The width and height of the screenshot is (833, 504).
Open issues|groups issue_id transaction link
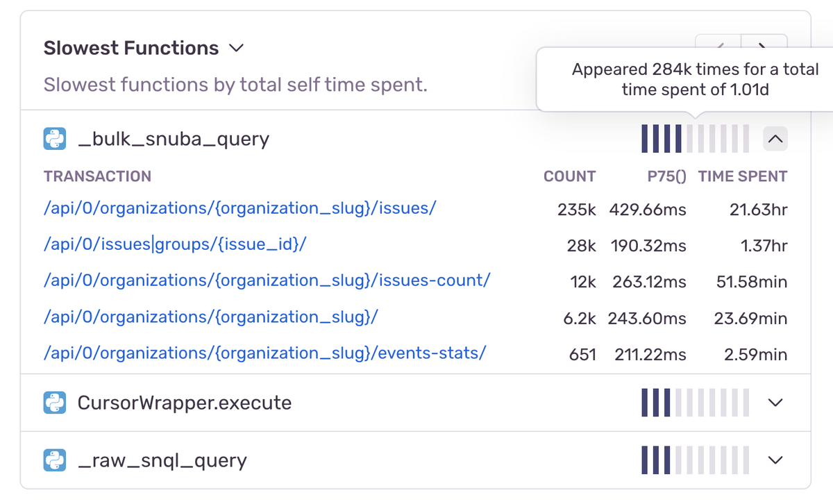click(175, 244)
